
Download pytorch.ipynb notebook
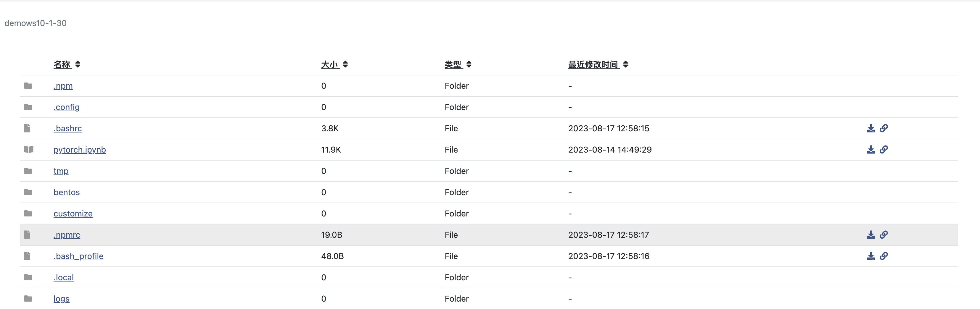pyautogui.click(x=870, y=150)
